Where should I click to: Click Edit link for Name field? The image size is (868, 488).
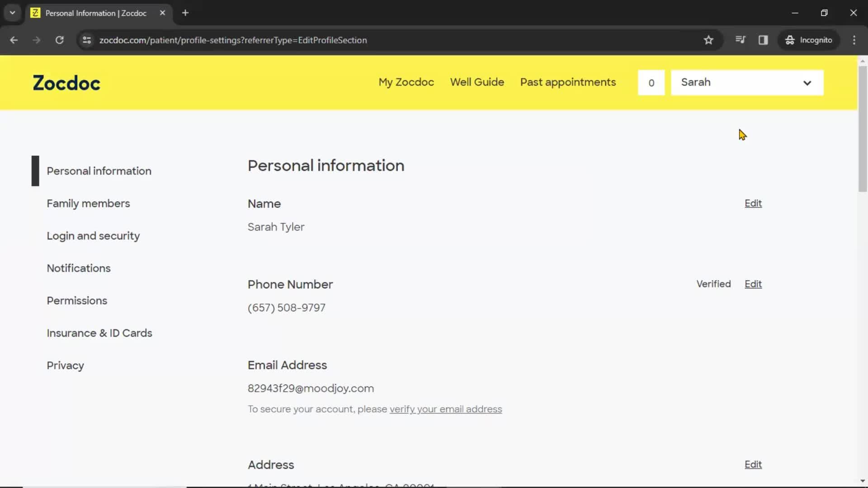point(754,203)
